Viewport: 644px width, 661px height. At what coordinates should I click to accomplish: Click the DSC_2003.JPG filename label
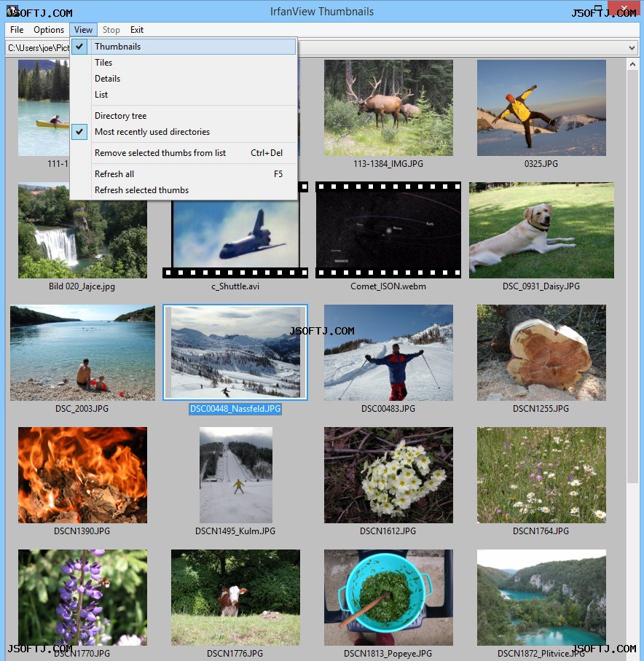[82, 409]
